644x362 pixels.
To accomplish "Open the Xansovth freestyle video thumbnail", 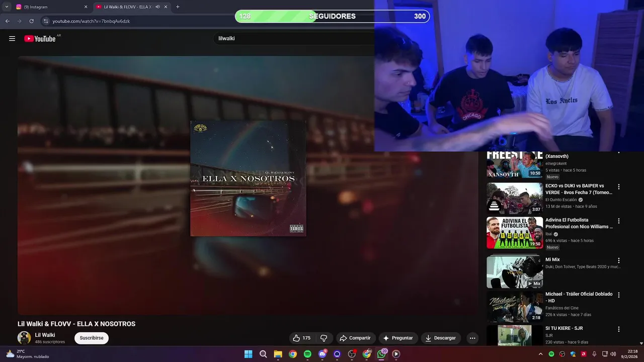I will (x=515, y=164).
